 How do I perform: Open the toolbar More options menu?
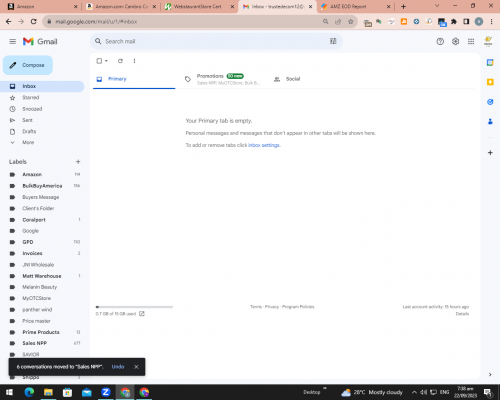(134, 61)
